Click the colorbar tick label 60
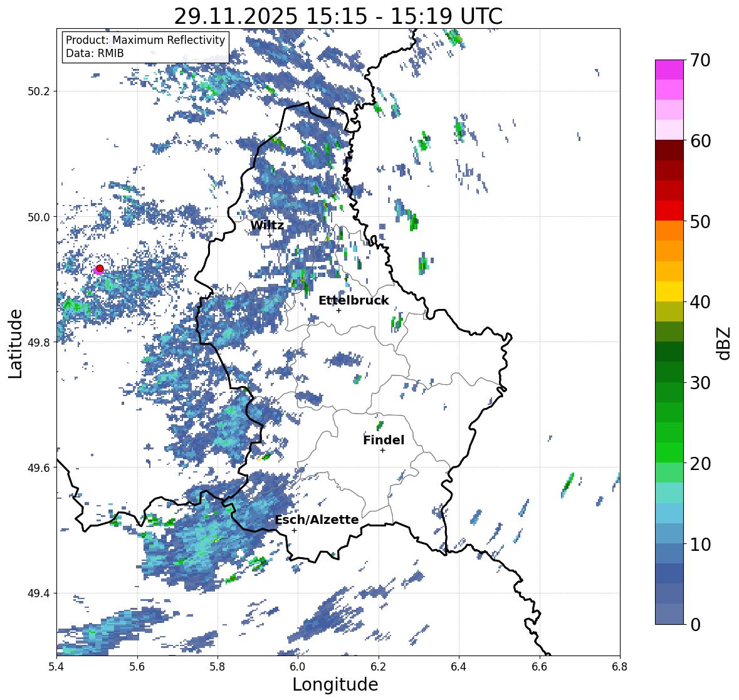 click(700, 141)
